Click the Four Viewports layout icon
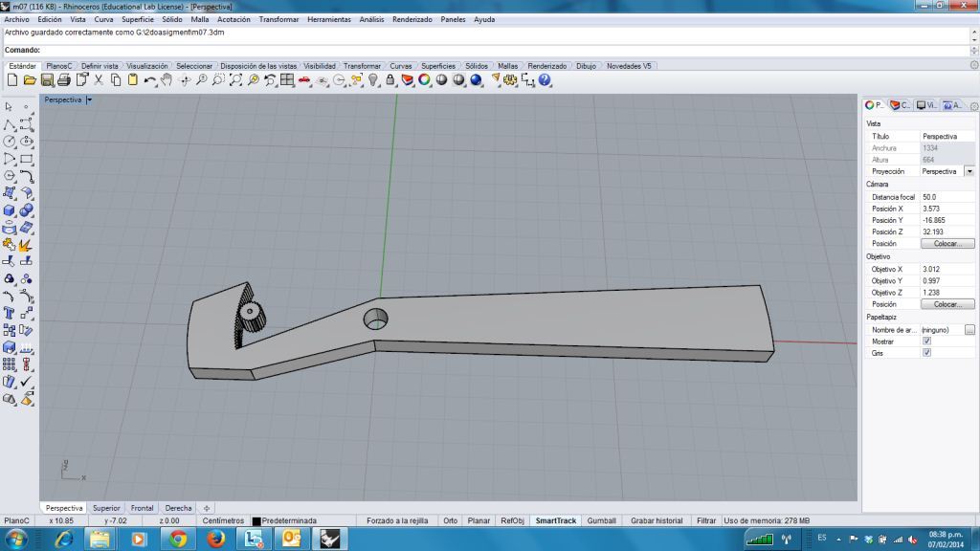The image size is (980, 551). [x=287, y=80]
